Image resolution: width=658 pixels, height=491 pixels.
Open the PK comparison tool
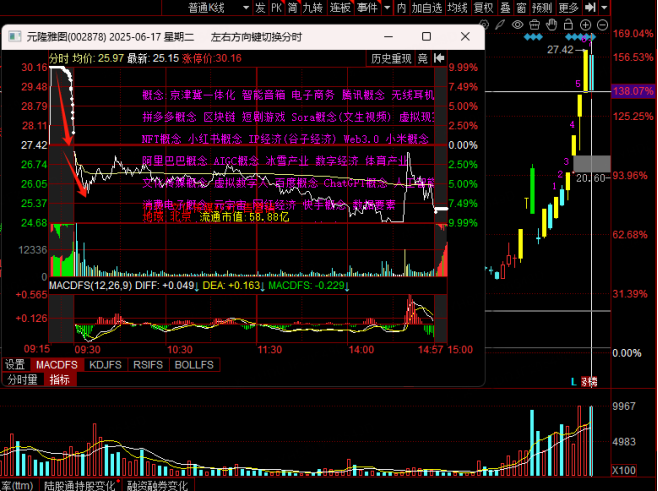point(277,8)
